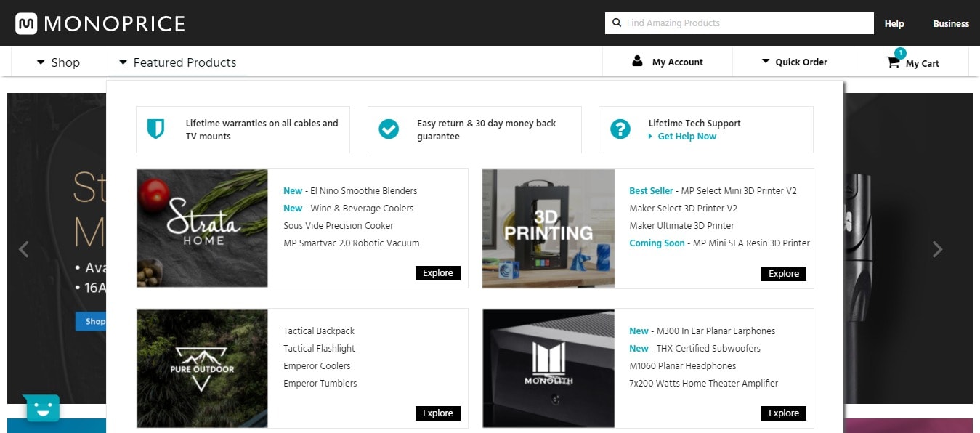
Task: Click the Find Amazing Products search field
Action: coord(740,23)
